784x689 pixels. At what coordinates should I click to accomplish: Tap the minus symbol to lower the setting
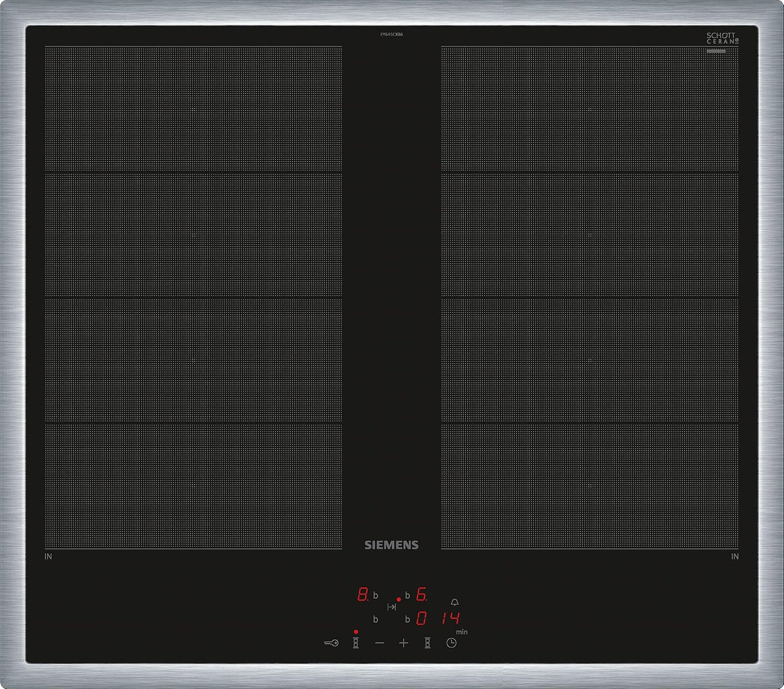pyautogui.click(x=380, y=643)
